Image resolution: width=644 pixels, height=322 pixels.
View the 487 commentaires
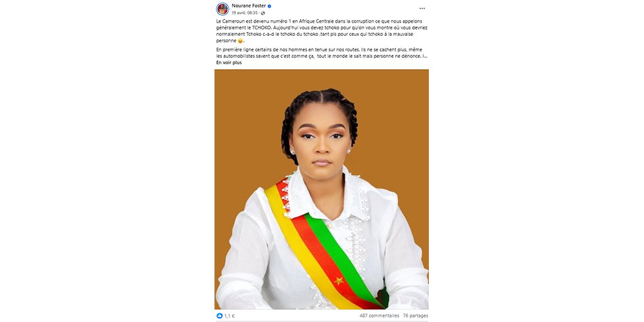point(379,316)
